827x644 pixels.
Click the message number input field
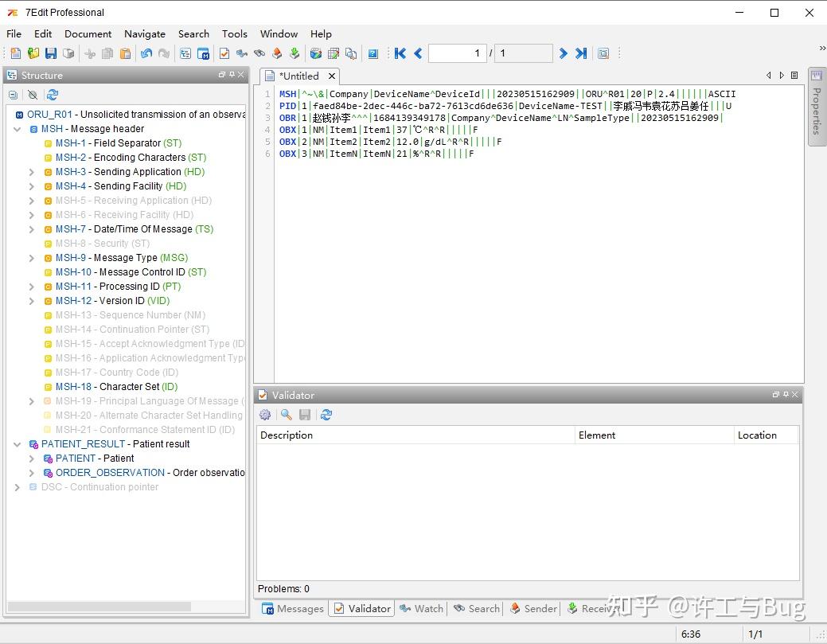tap(458, 53)
